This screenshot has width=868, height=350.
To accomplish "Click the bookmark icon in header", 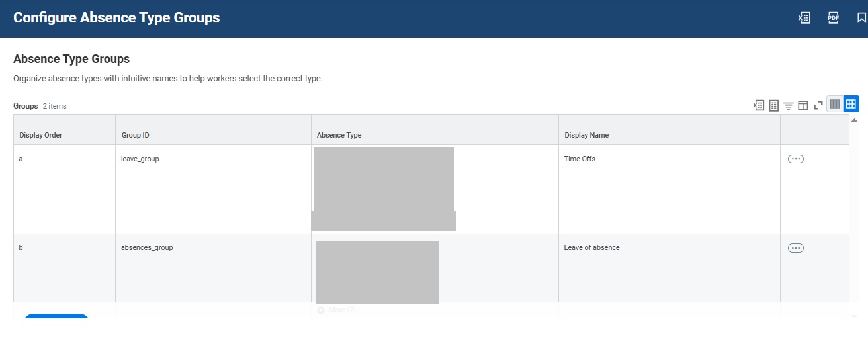I will (x=861, y=18).
